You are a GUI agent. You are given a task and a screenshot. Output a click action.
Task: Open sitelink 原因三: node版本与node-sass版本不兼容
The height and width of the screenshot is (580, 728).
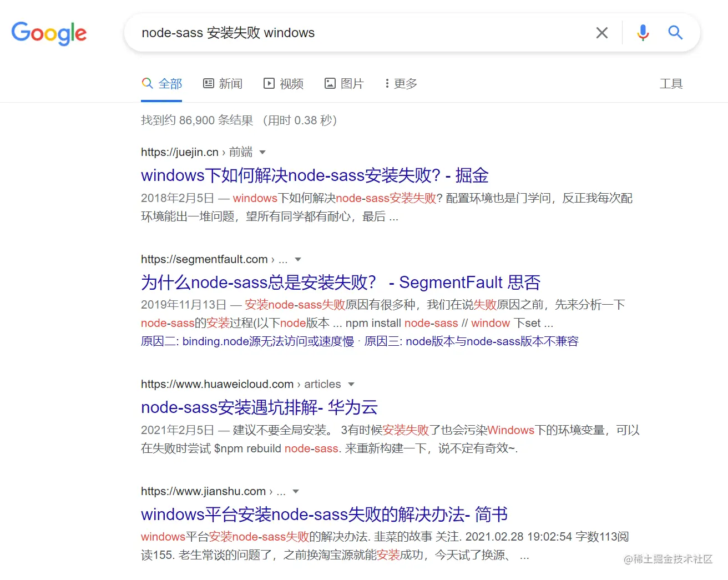tap(471, 341)
